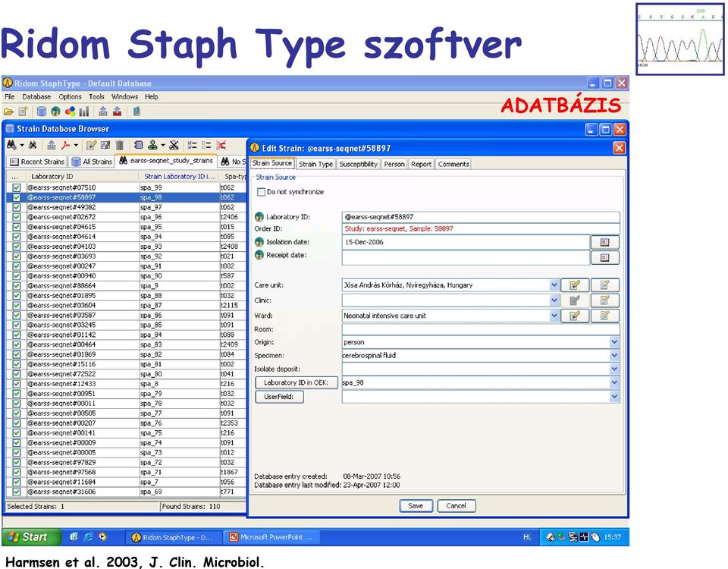Click the crossed-out stamp icon
Image resolution: width=728 pixels, height=569 pixels.
pyautogui.click(x=174, y=146)
